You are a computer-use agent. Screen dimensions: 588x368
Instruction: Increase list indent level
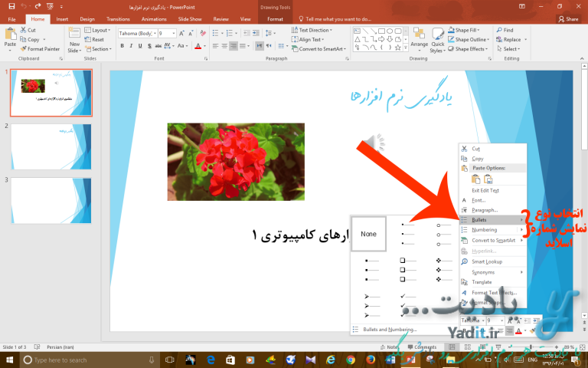click(x=256, y=34)
